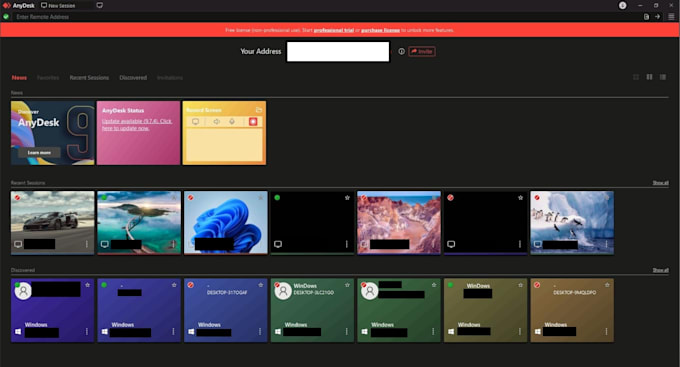Follow the professional trial link
Image resolution: width=680 pixels, height=367 pixels.
tap(333, 30)
